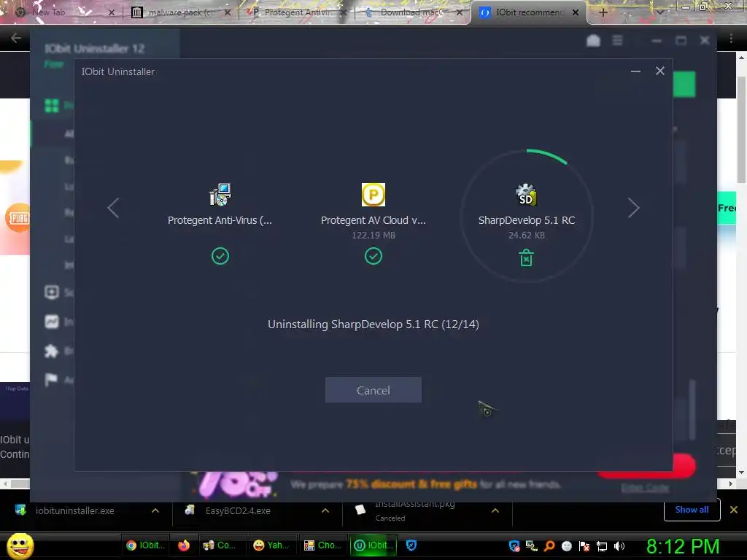This screenshot has width=747, height=560.
Task: Select the Protegent Anti-Virus program icon
Action: coord(220,195)
